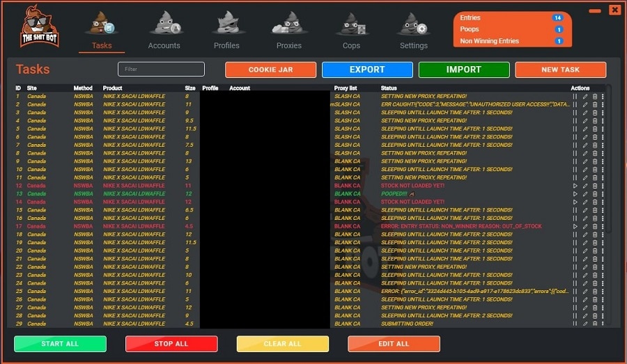
Task: Click the Import button
Action: coord(464,70)
